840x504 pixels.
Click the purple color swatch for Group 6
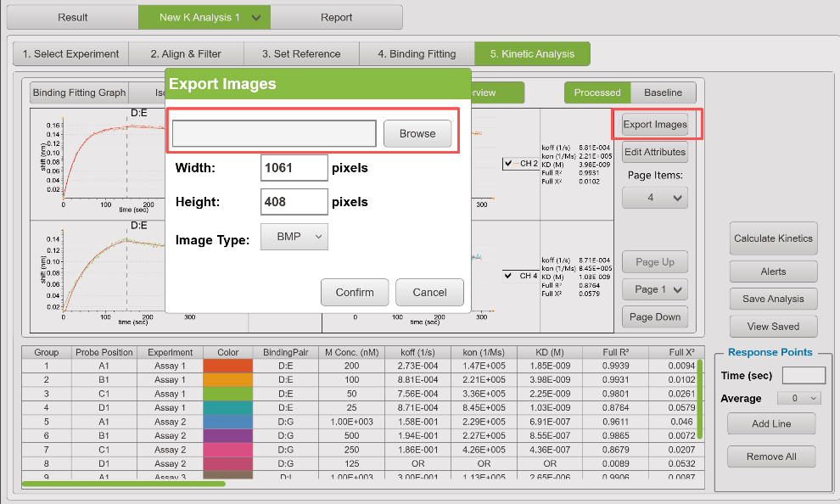227,435
